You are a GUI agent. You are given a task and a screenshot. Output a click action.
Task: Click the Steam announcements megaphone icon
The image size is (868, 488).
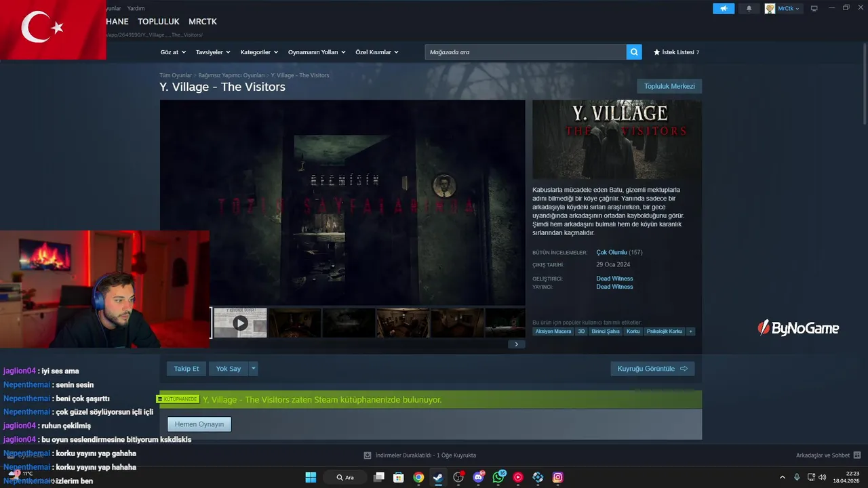coord(724,8)
